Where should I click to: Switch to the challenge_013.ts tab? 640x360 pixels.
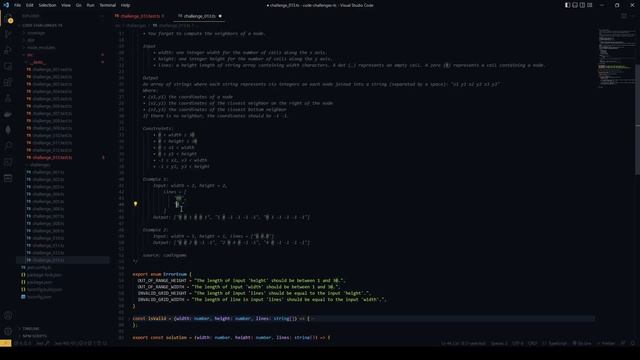(199, 16)
